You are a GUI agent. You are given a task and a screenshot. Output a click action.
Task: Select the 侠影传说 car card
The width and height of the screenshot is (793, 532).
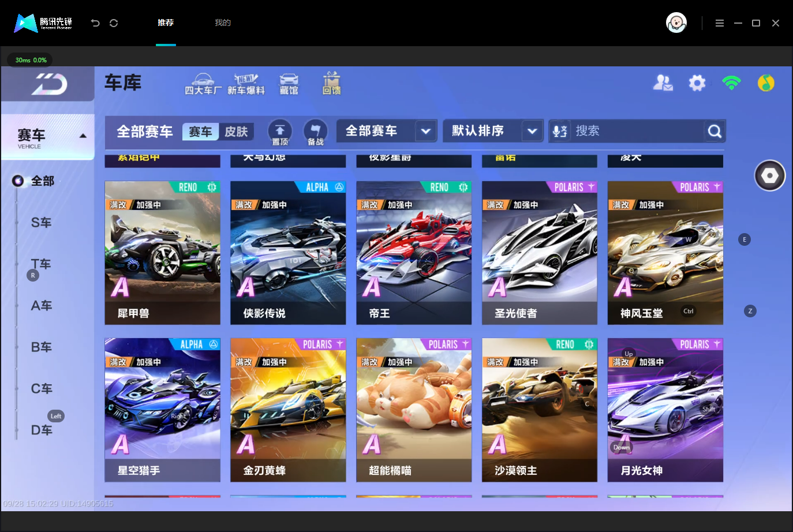tap(288, 253)
